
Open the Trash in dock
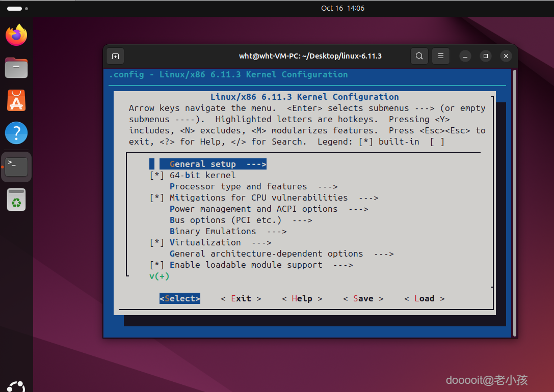16,200
